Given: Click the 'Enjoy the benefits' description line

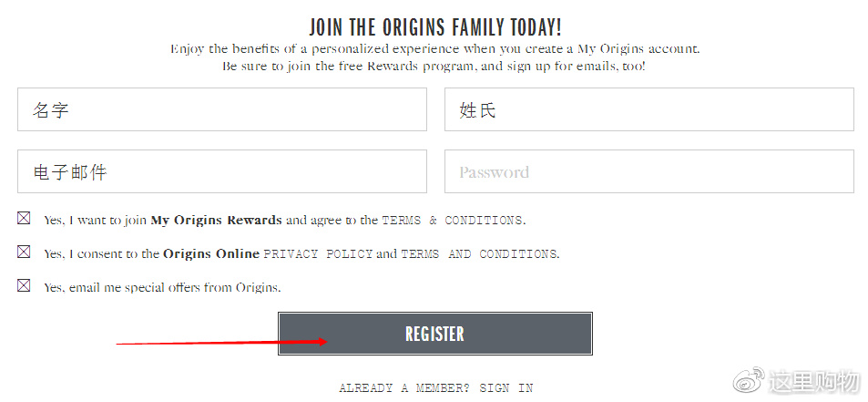Looking at the screenshot, I should point(435,48).
